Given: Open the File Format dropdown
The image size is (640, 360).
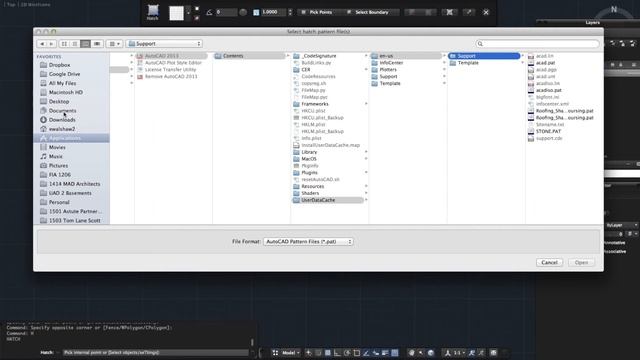Looking at the screenshot, I should pos(308,242).
